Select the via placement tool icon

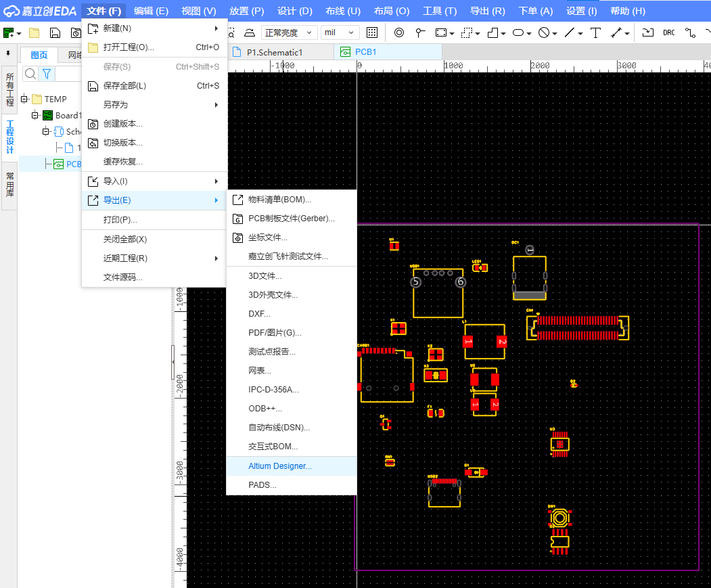coord(399,32)
